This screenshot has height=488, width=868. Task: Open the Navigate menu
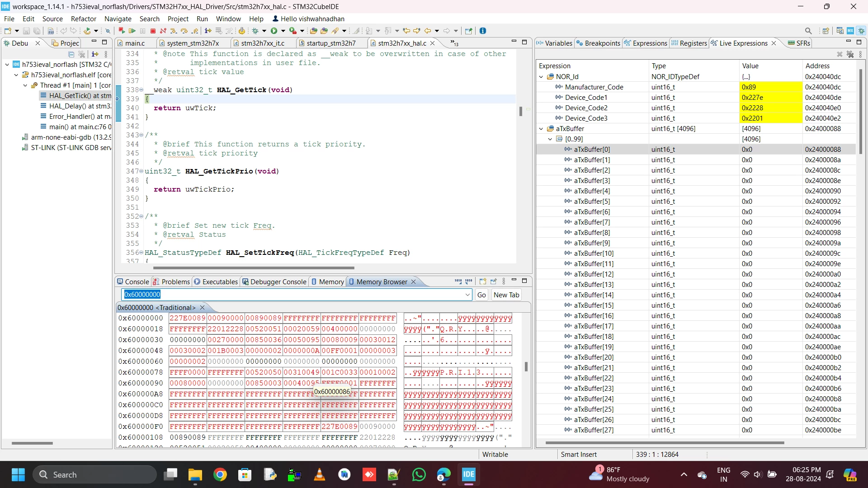tap(118, 19)
